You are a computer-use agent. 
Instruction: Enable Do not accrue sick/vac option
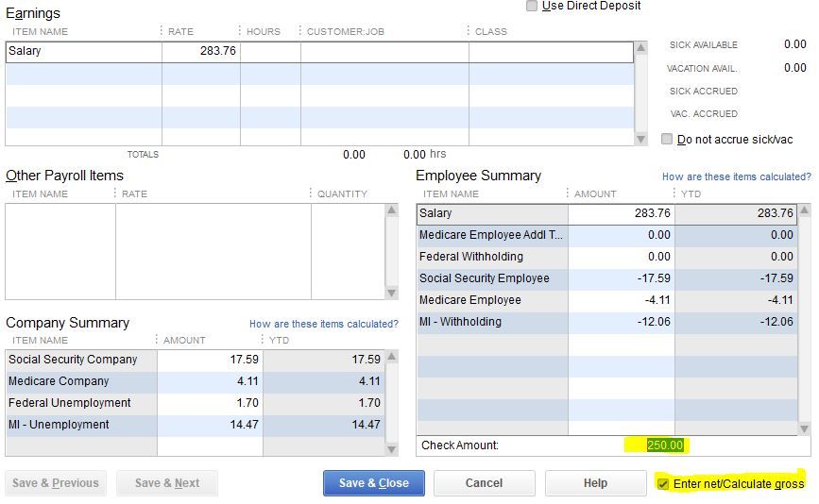point(667,139)
